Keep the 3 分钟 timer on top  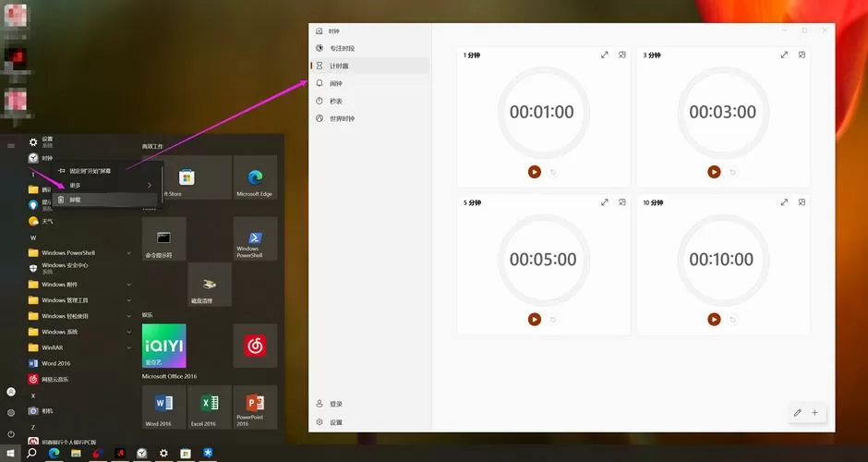click(802, 55)
